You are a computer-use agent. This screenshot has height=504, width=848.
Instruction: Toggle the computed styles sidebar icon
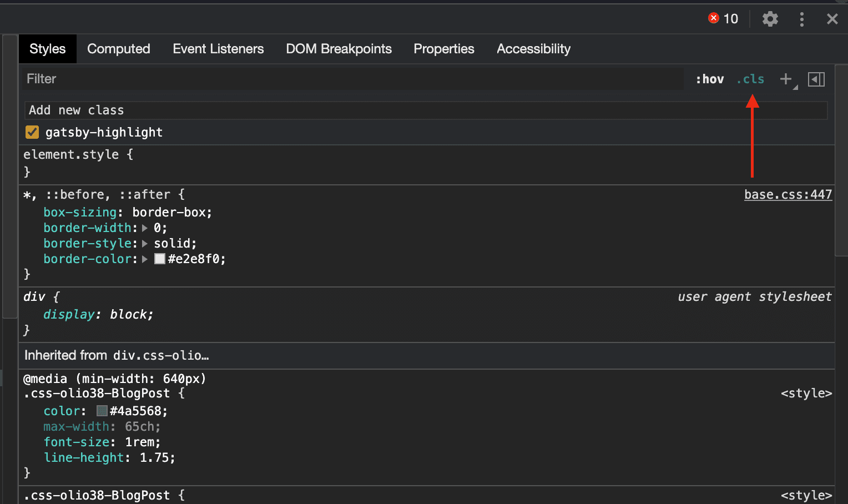coord(816,79)
